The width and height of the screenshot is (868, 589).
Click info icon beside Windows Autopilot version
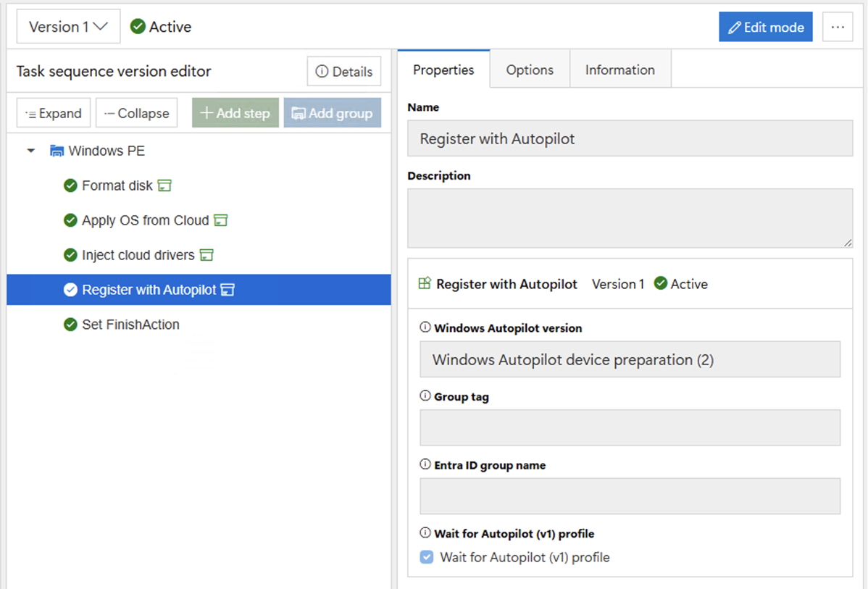tap(425, 327)
